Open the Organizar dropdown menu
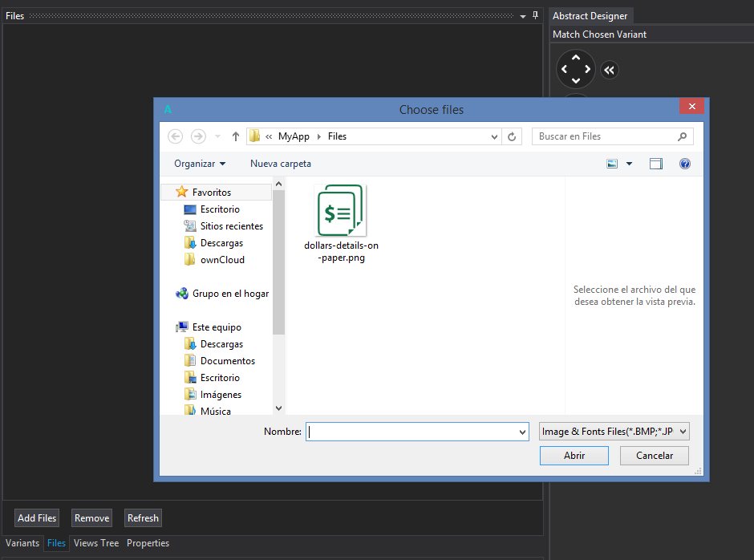Image resolution: width=754 pixels, height=560 pixels. point(200,164)
